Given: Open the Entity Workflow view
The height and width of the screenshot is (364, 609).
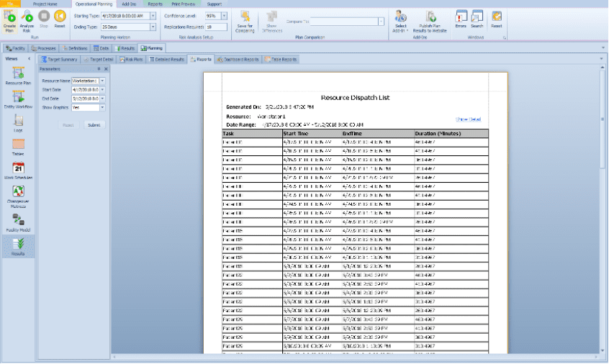Looking at the screenshot, I should [18, 99].
